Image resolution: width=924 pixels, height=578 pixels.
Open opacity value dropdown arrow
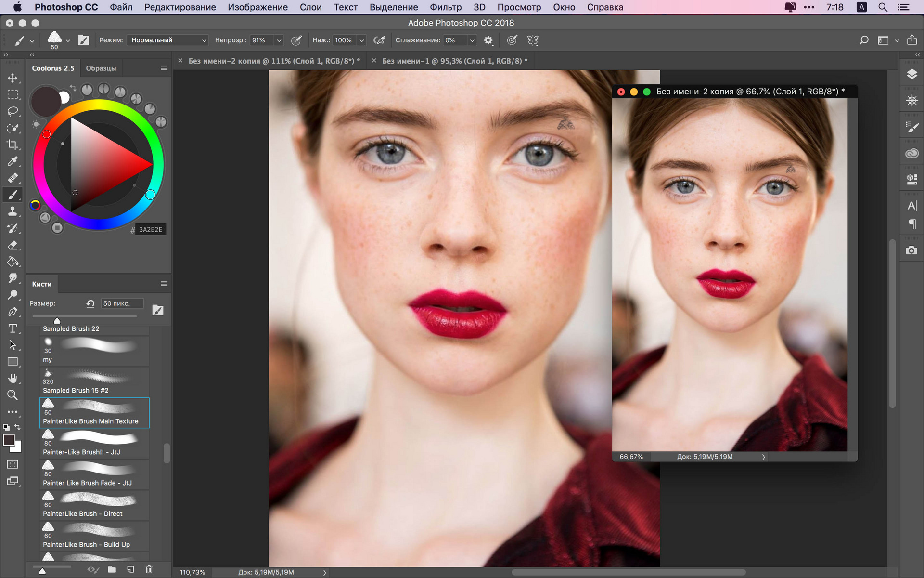point(279,40)
